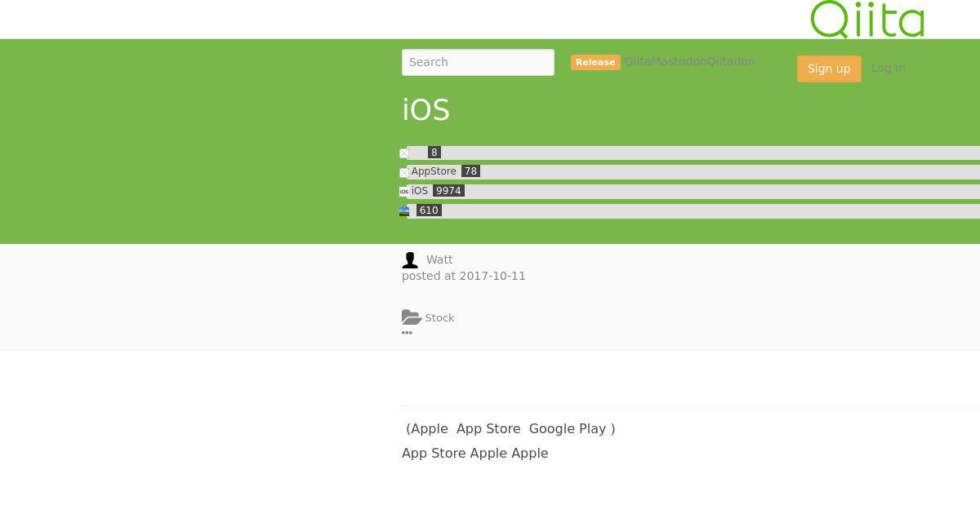Open the Qiita logo homepage
980x514 pixels.
tap(867, 19)
